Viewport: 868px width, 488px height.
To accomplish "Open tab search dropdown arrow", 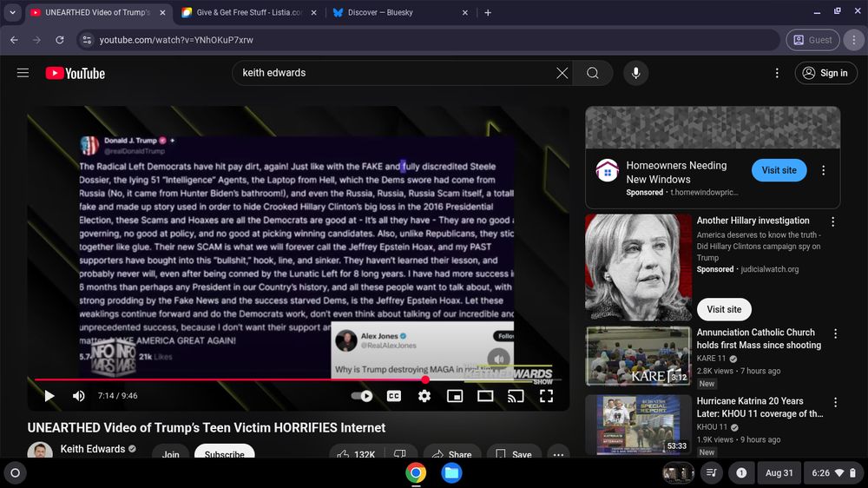I will [12, 12].
